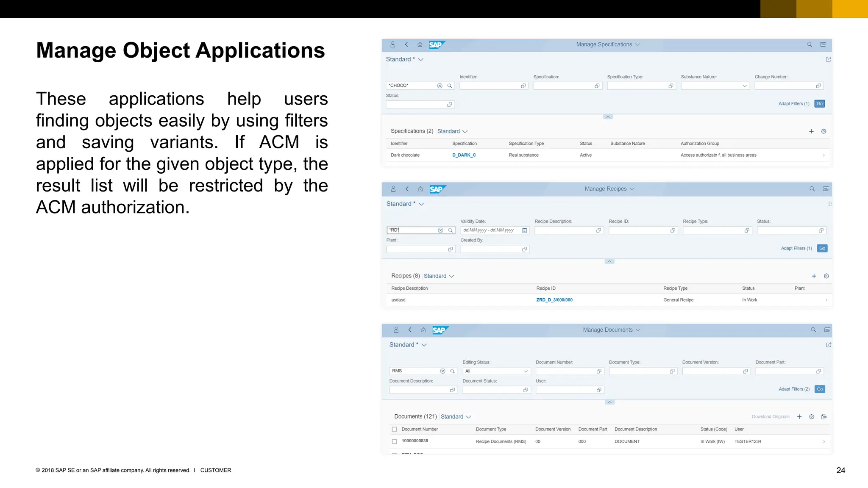This screenshot has width=868, height=488.
Task: Open asdasd recipe row details arrow
Action: 826,300
